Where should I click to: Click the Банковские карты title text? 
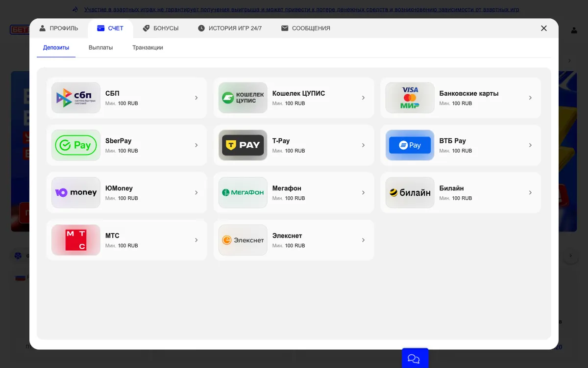pyautogui.click(x=469, y=93)
